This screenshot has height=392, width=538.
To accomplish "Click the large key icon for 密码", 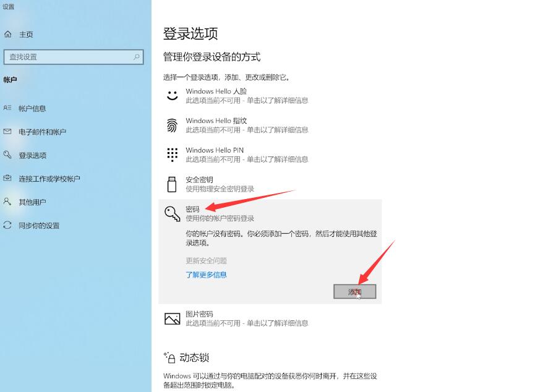I will pos(173,214).
